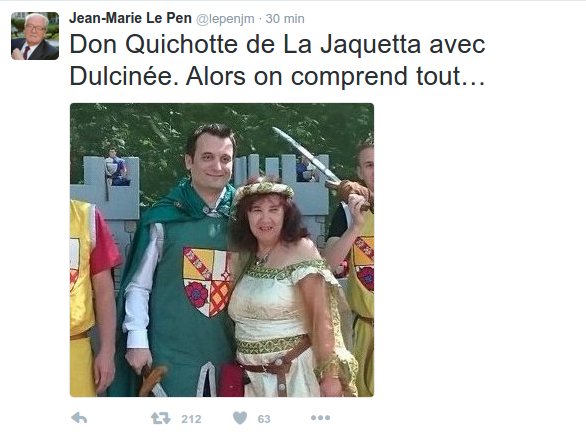Click the Jean-Marie Le Pen display name
586x438 pixels.
pos(130,18)
